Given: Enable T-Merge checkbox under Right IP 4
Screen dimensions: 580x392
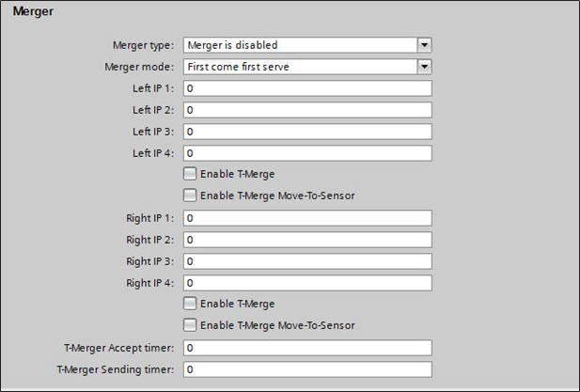Looking at the screenshot, I should [x=190, y=304].
